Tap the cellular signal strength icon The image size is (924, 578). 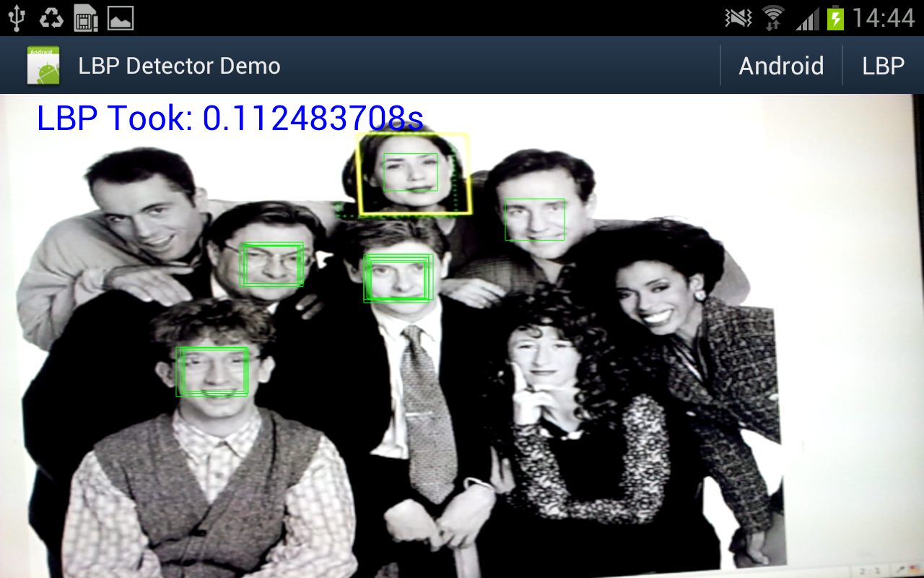[x=808, y=18]
